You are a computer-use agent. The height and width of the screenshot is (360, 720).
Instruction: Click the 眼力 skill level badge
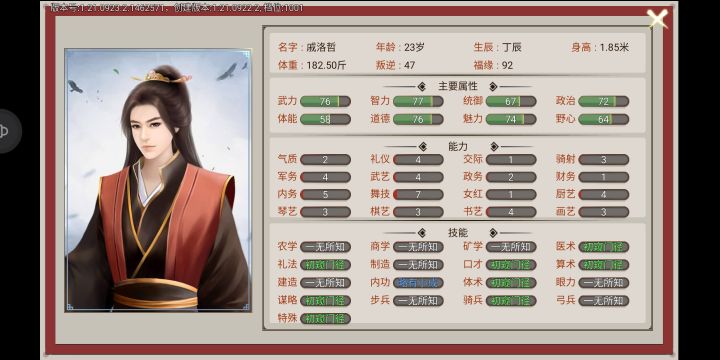click(x=604, y=283)
